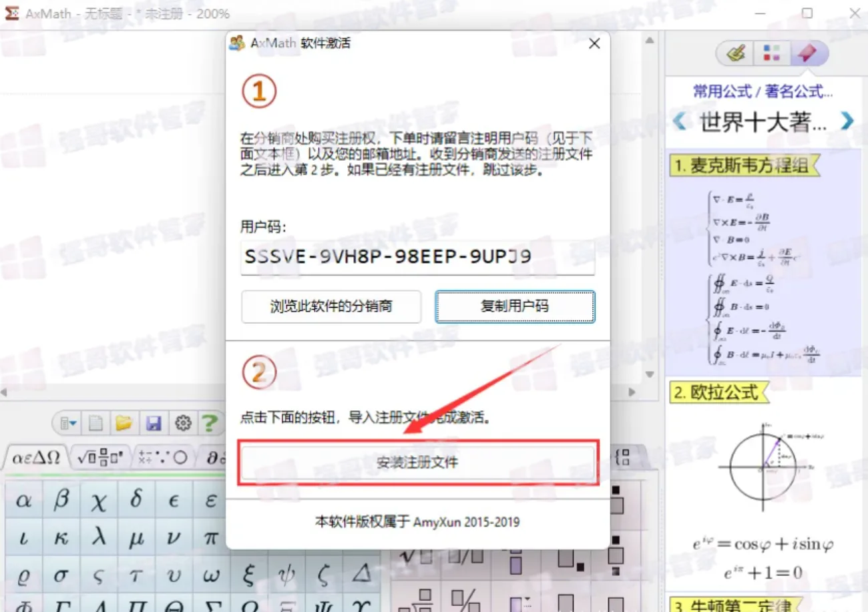Click 复制用户码 to copy the user code
This screenshot has height=612, width=868.
pyautogui.click(x=515, y=306)
